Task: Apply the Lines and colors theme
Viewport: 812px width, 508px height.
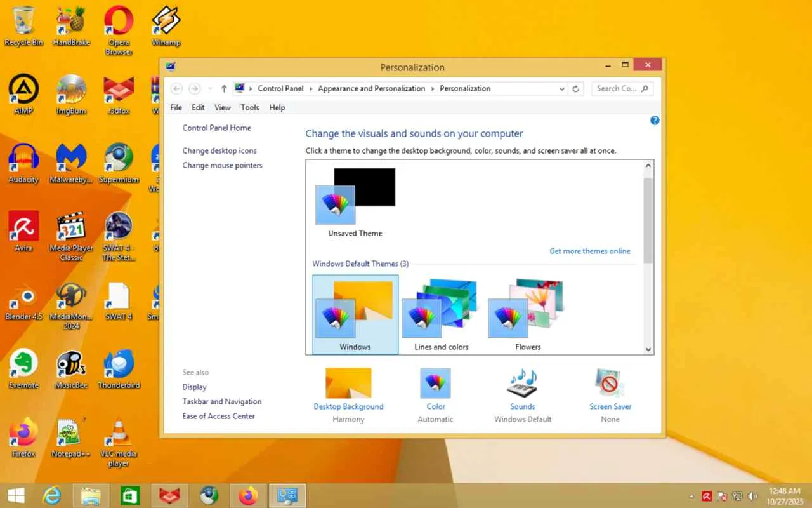Action: 442,314
